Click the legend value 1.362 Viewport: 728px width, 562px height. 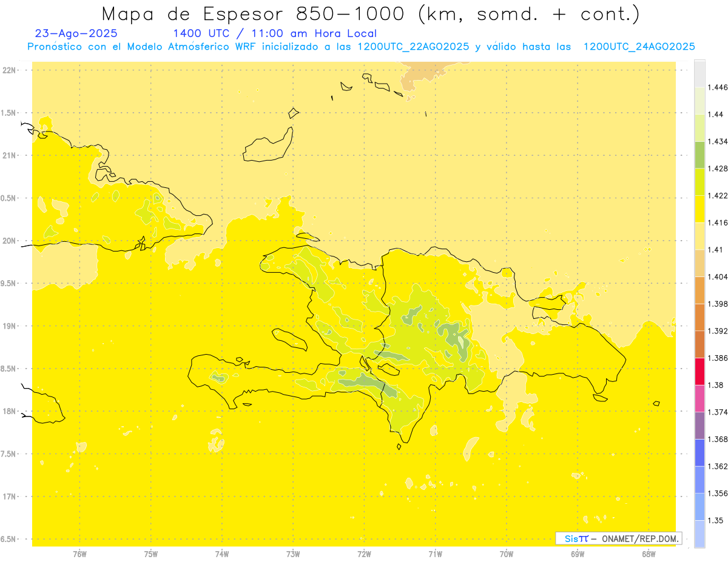click(x=718, y=466)
